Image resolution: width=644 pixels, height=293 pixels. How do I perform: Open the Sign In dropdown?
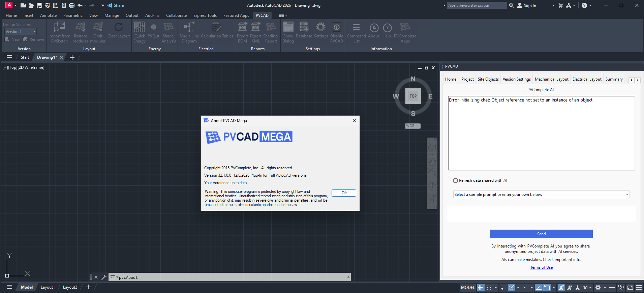coord(553,5)
